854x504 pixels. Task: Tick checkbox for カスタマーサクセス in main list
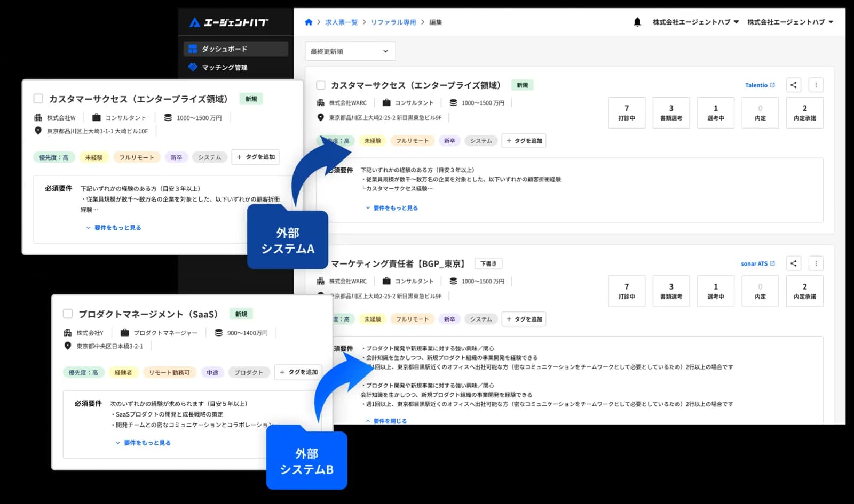(320, 85)
